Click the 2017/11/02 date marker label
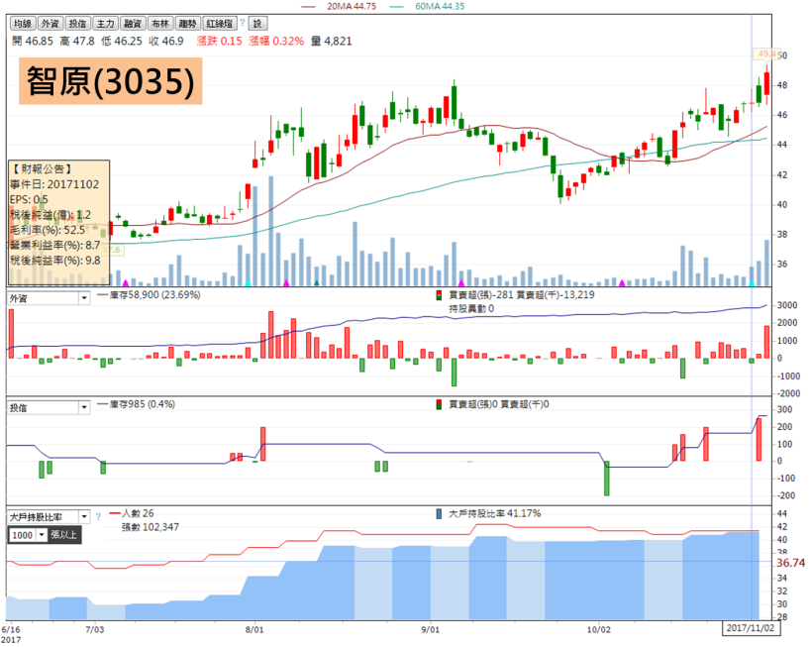Image resolution: width=812 pixels, height=647 pixels. coord(751,628)
